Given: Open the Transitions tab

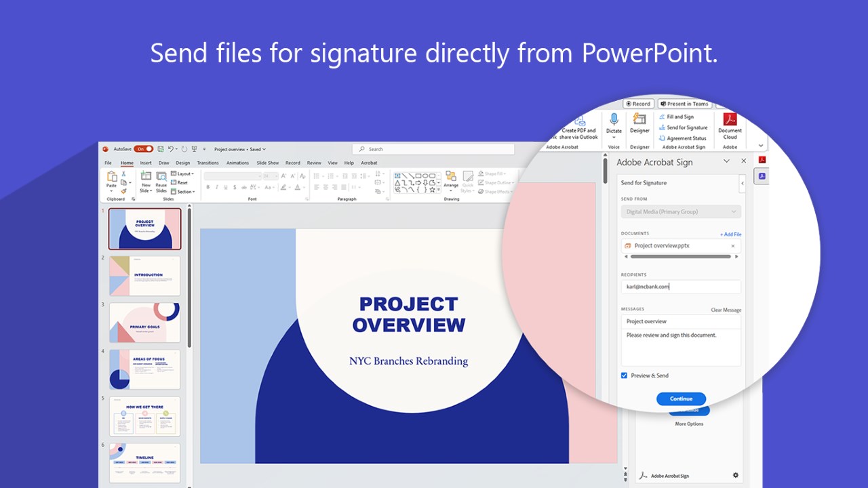Looking at the screenshot, I should [x=208, y=163].
